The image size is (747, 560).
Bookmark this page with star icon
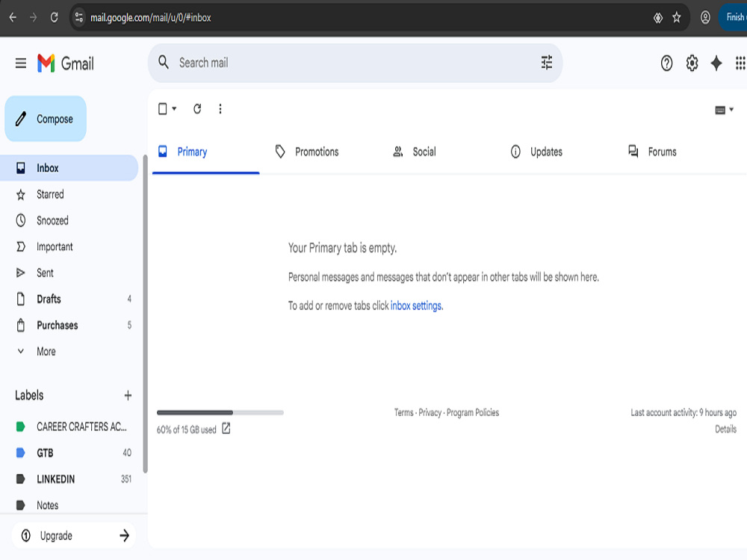pyautogui.click(x=677, y=18)
